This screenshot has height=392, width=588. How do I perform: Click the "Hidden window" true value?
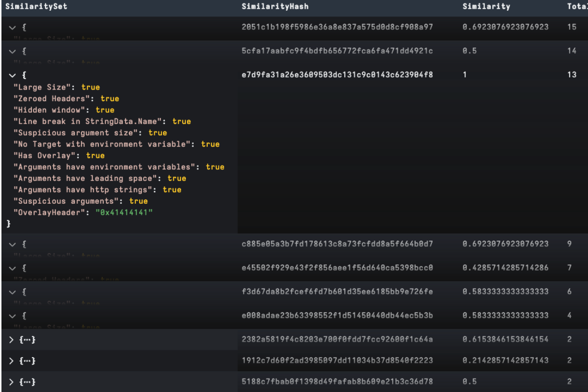coord(105,110)
